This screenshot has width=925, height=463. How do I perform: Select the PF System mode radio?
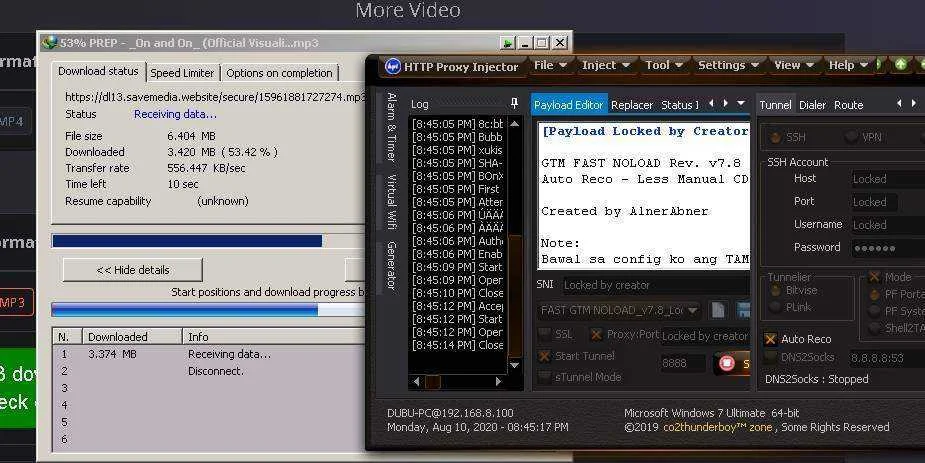[874, 311]
